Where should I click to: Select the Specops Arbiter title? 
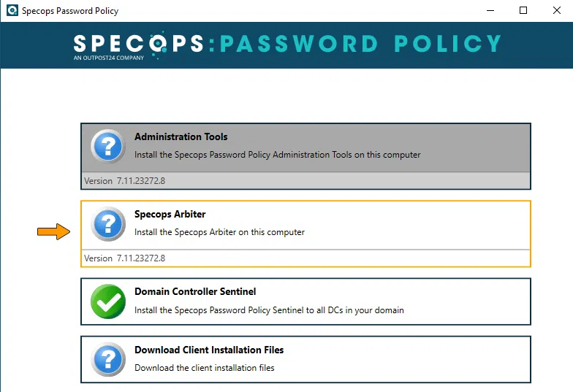click(170, 214)
